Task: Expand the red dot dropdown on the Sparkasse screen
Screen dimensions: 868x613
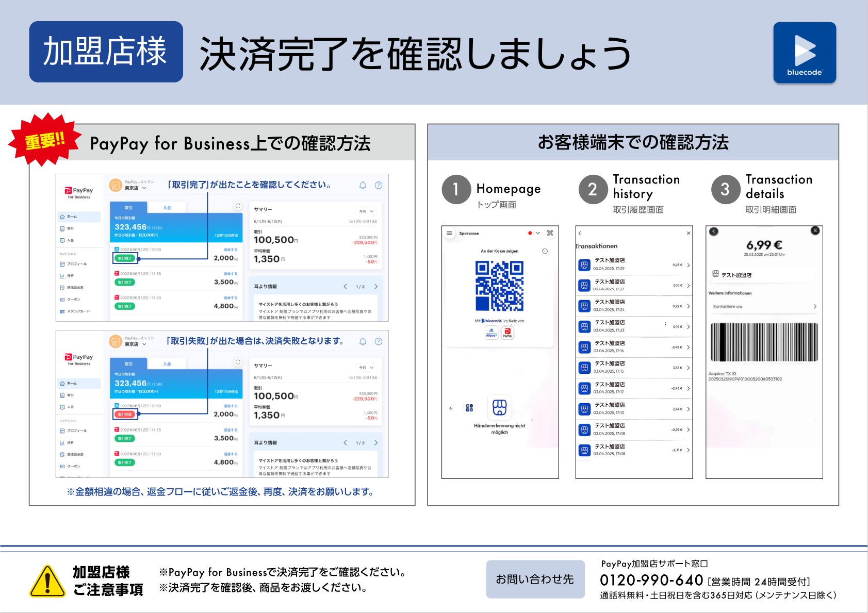Action: point(534,233)
